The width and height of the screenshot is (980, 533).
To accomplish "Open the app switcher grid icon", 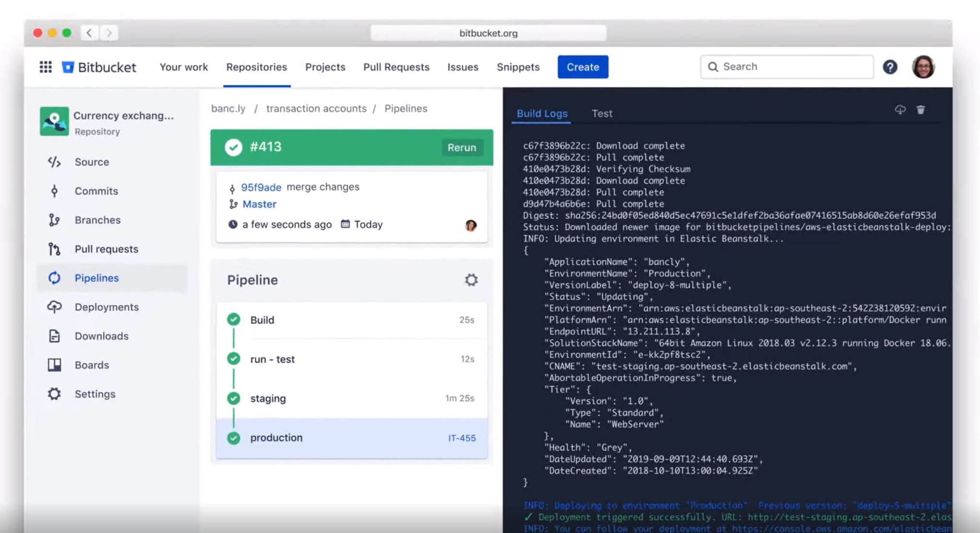I will (46, 67).
